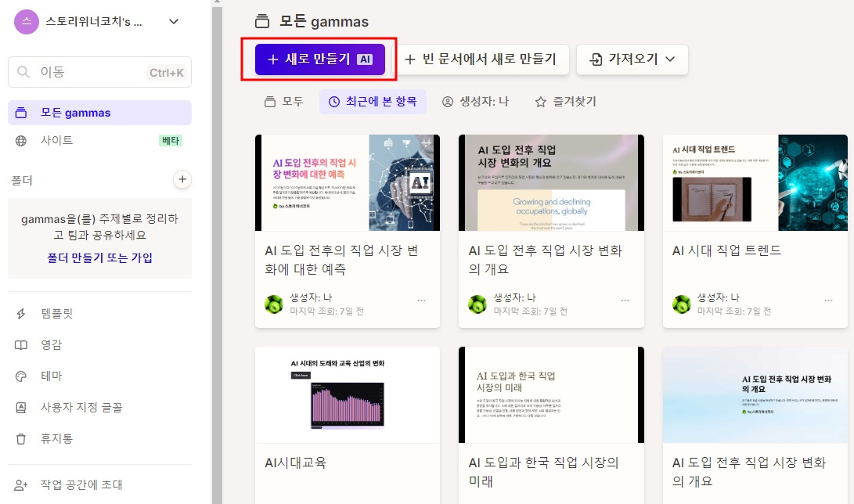
Task: Open the 휴지통
Action: pyautogui.click(x=55, y=437)
